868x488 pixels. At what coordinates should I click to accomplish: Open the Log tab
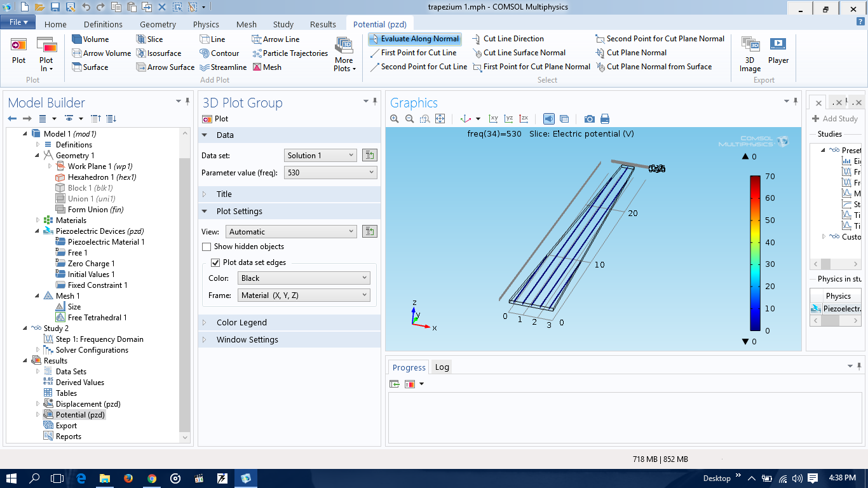442,367
